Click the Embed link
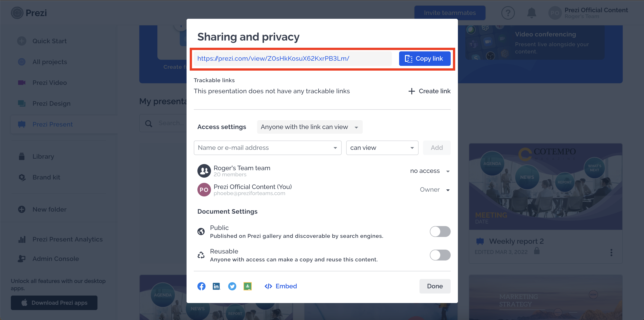Viewport: 644px width, 320px height. point(280,286)
